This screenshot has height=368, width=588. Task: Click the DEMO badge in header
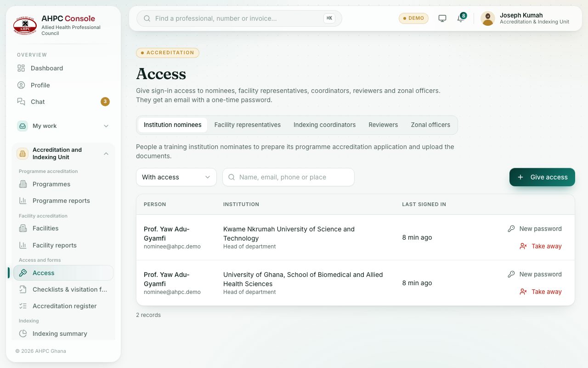pyautogui.click(x=413, y=18)
